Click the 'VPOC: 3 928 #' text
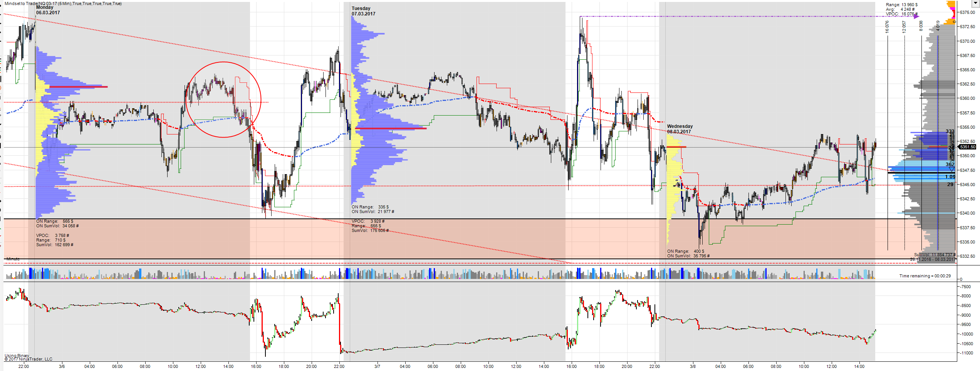980x371 pixels. tap(368, 221)
